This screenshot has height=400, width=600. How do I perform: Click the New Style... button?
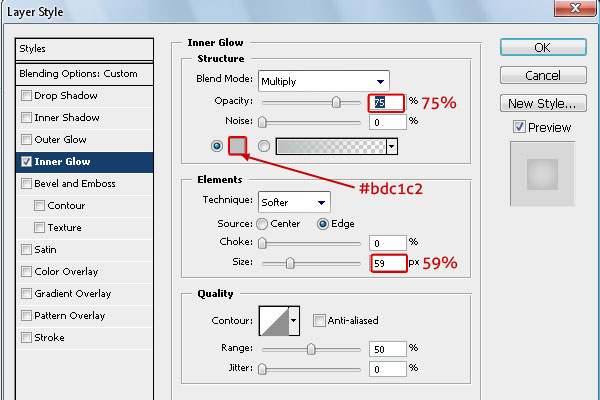click(543, 103)
